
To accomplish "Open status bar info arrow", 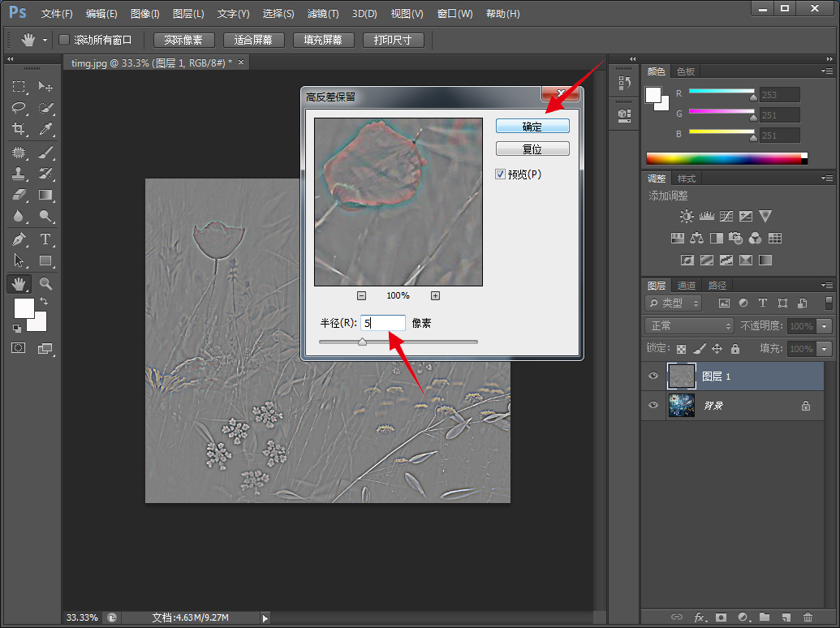I will [265, 617].
